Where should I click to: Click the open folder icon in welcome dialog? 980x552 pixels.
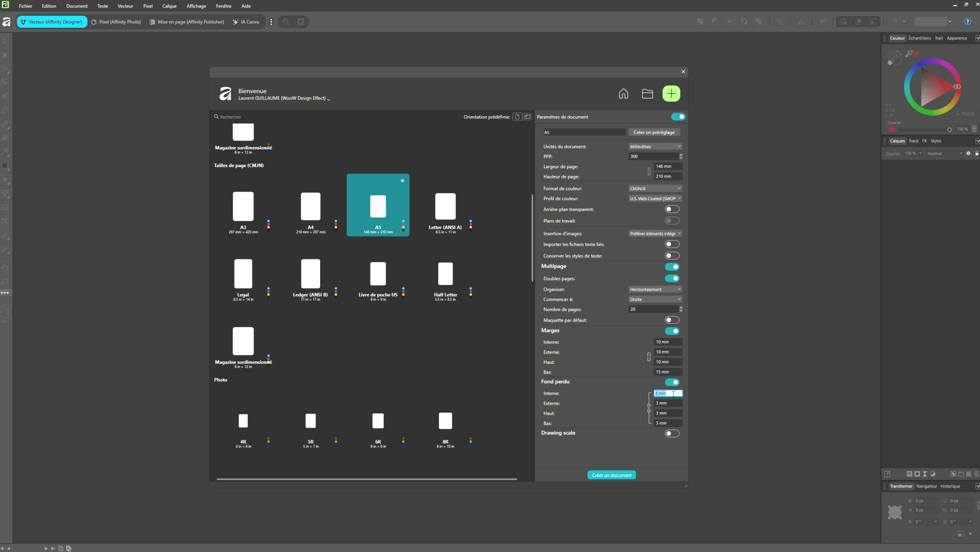[x=647, y=94]
